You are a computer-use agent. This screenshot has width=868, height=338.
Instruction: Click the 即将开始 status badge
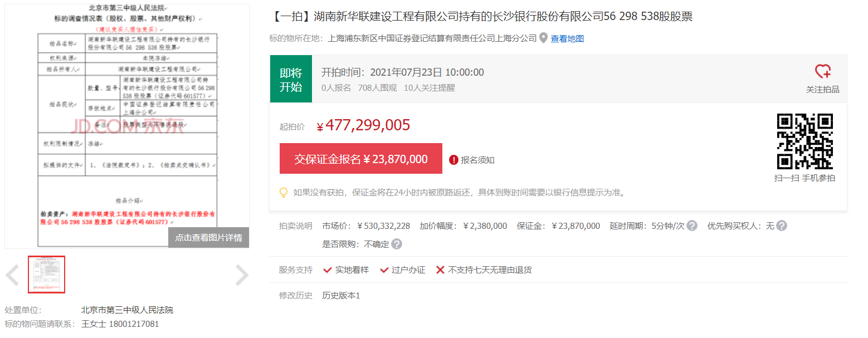click(291, 79)
